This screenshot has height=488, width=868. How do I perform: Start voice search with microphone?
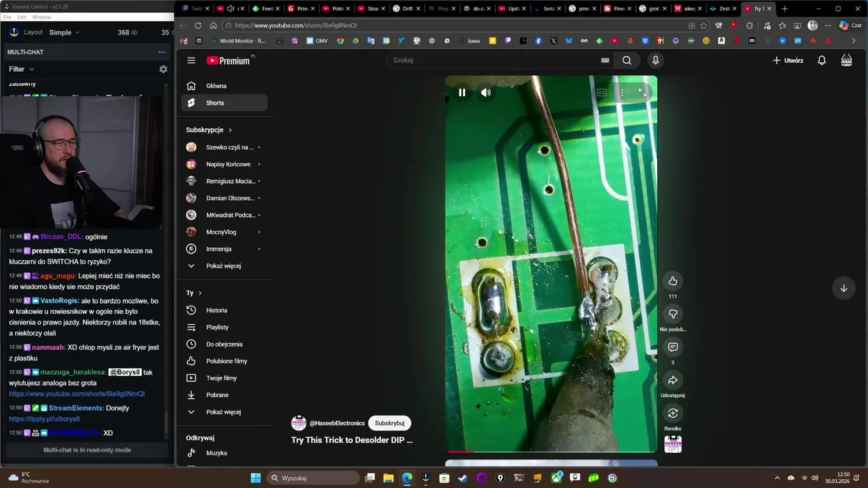(x=655, y=60)
